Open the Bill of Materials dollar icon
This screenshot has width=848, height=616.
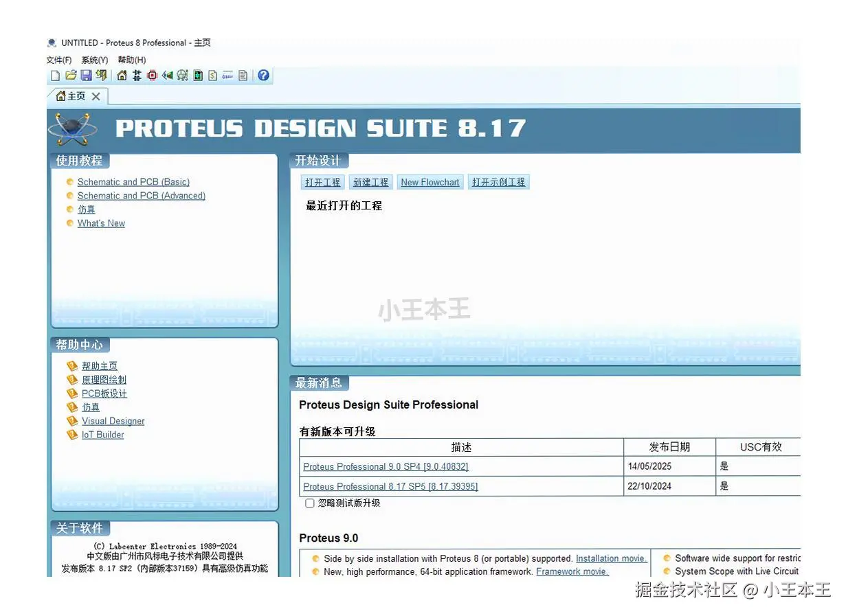[x=212, y=76]
